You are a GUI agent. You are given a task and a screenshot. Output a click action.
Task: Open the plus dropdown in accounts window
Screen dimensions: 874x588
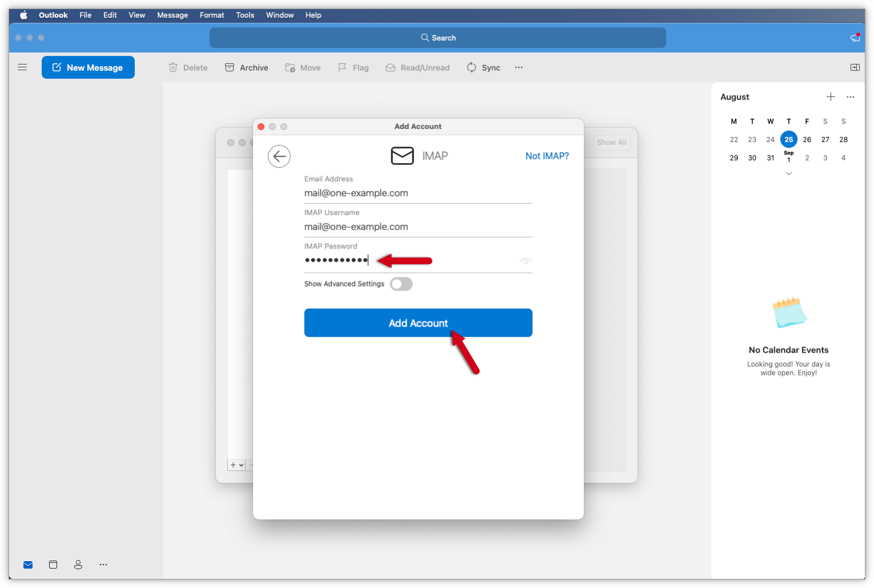coord(236,465)
